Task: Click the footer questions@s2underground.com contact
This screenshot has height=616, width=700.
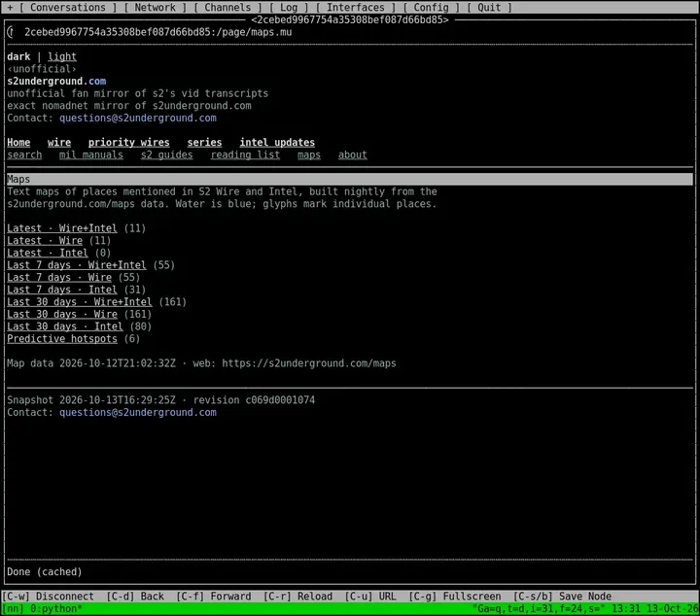Action: [138, 413]
